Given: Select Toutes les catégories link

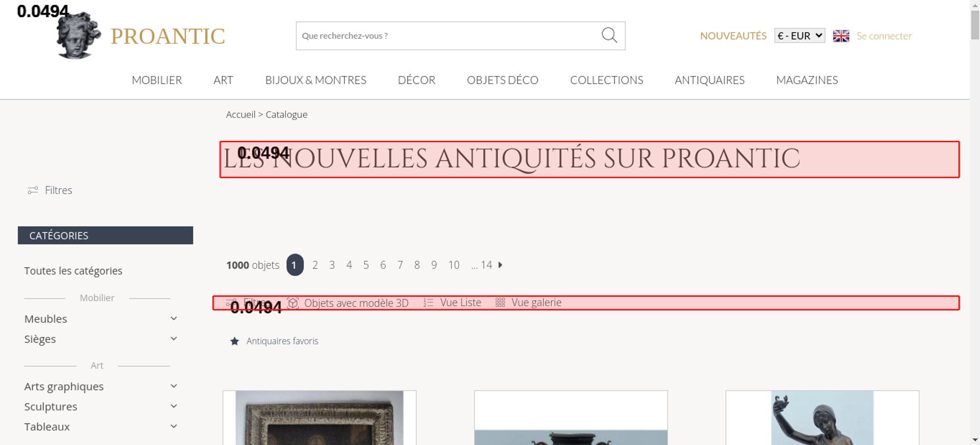Looking at the screenshot, I should pos(73,271).
